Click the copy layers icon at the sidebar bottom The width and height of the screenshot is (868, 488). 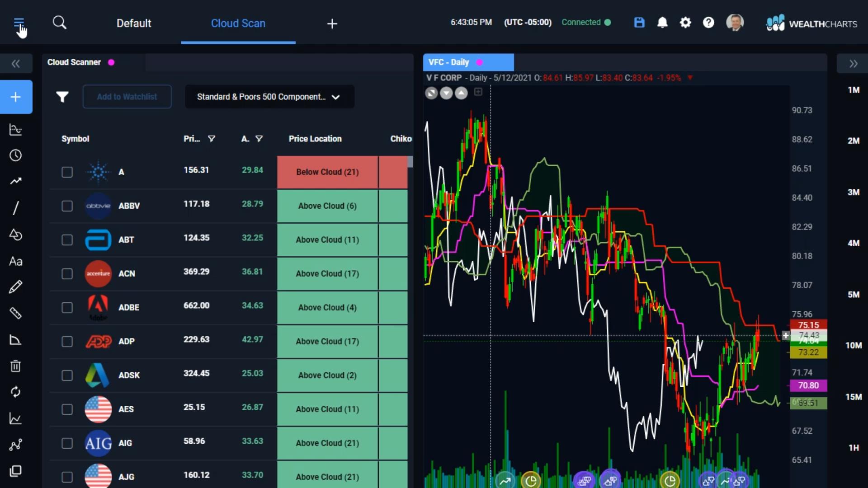pos(16,471)
